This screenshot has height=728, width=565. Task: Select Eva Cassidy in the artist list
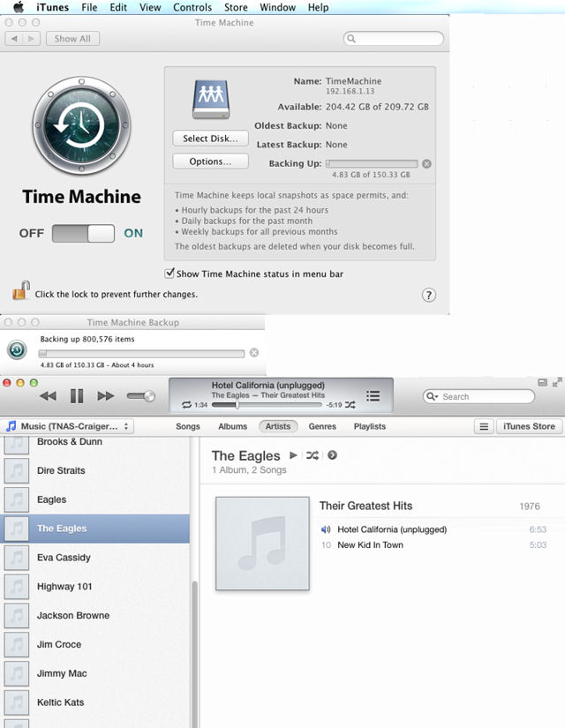94,558
